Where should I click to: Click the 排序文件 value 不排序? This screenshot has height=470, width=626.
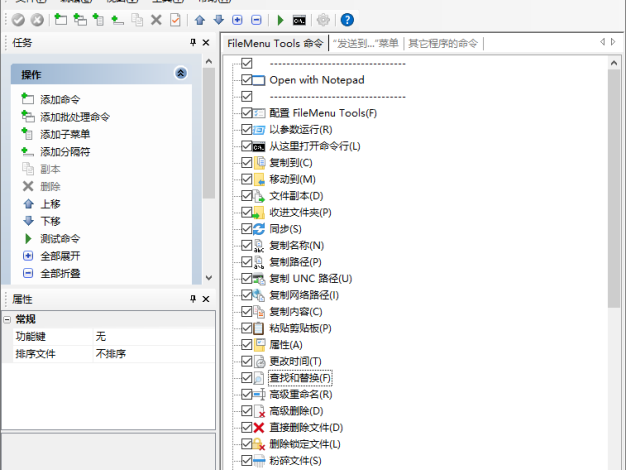coord(154,354)
